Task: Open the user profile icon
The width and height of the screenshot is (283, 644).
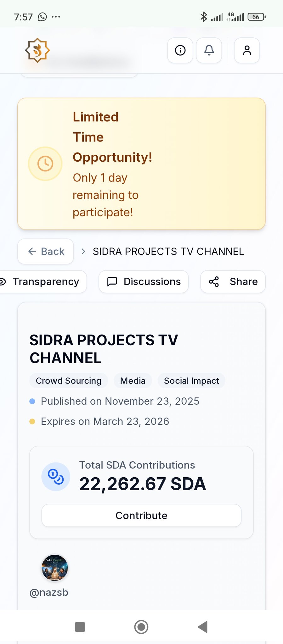Action: (247, 50)
